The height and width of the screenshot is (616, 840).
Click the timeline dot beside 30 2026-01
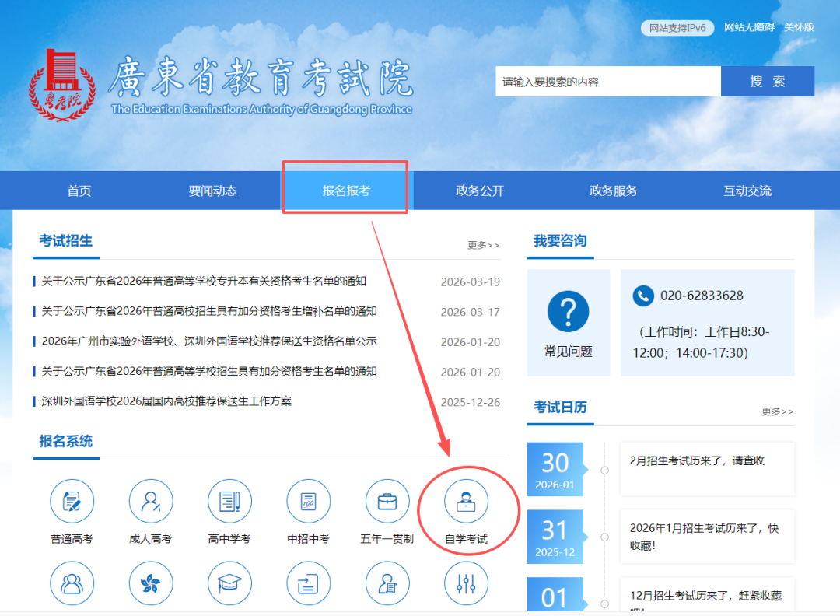tap(605, 471)
